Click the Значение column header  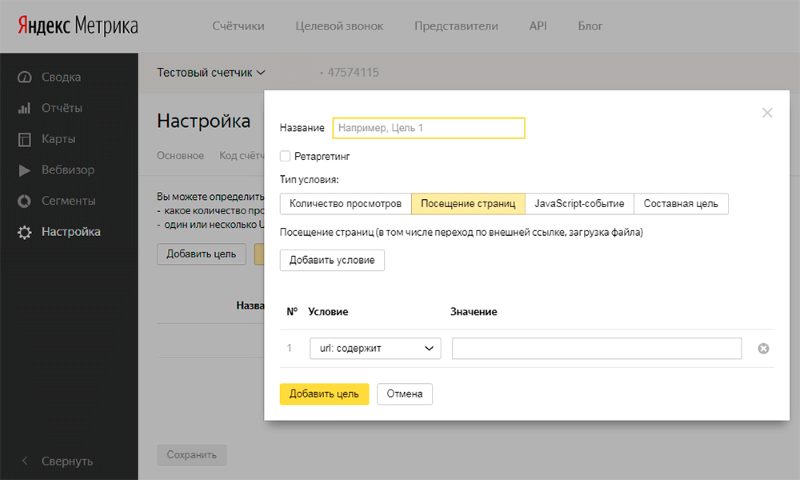473,312
